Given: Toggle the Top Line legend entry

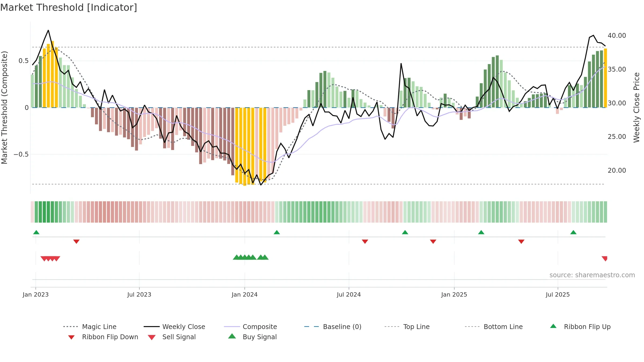Looking at the screenshot, I should (x=407, y=327).
